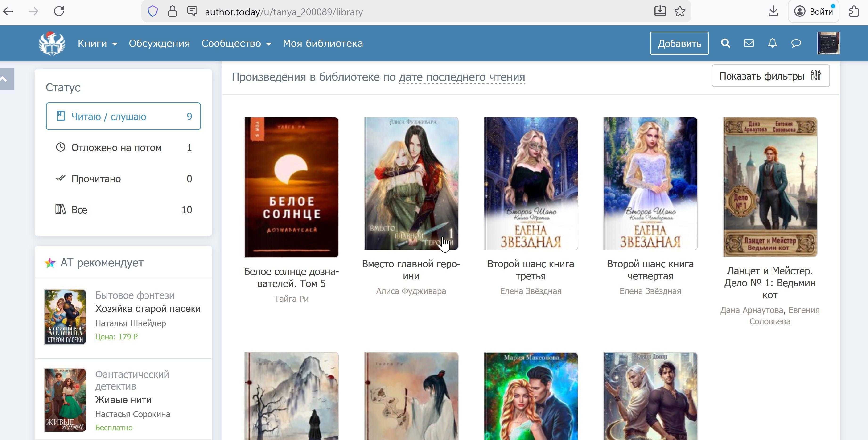Open notifications with the bell icon

click(x=772, y=43)
